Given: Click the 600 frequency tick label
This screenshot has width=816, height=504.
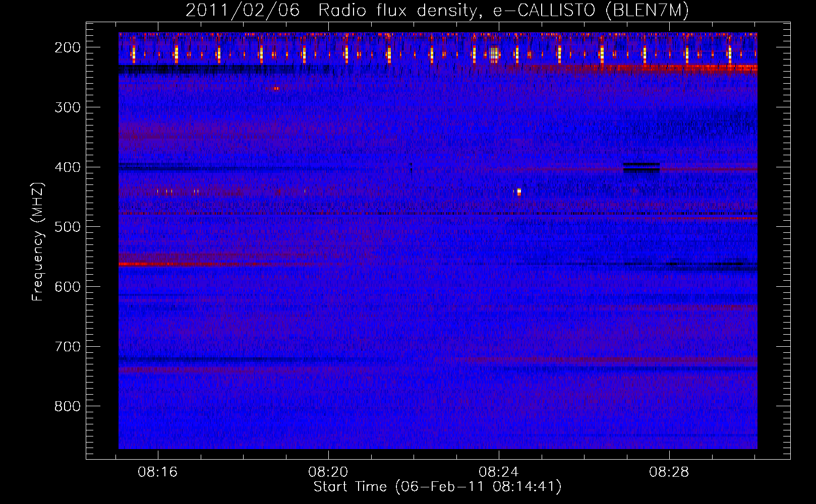Looking at the screenshot, I should [67, 287].
